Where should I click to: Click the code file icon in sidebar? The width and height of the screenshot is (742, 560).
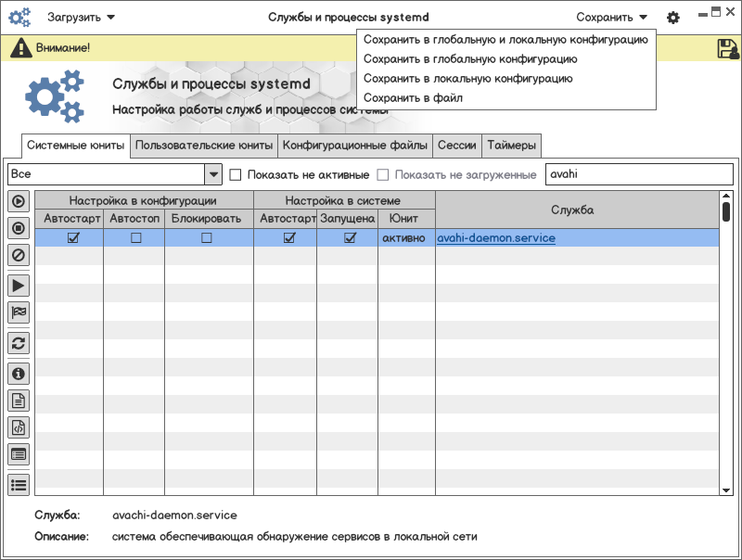18,427
